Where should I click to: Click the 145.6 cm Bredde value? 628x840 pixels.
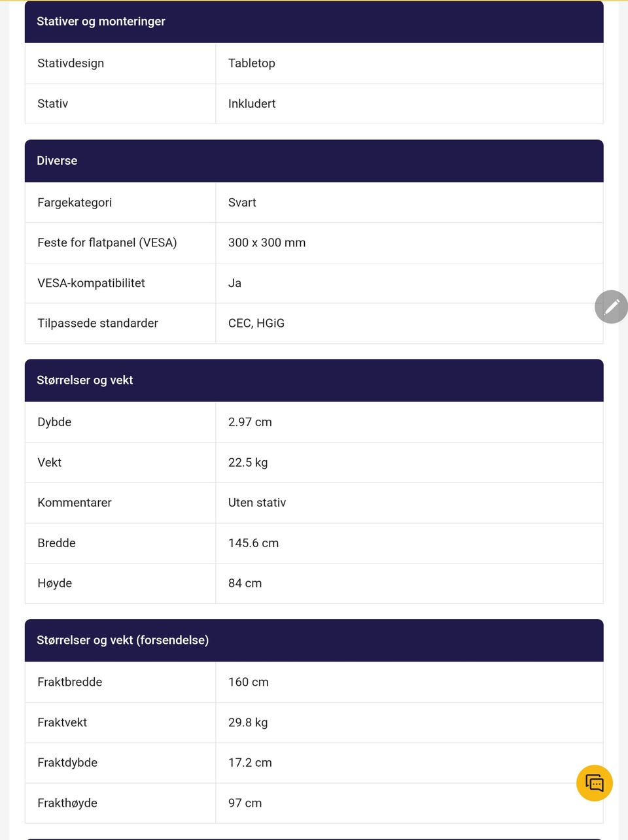(x=253, y=543)
